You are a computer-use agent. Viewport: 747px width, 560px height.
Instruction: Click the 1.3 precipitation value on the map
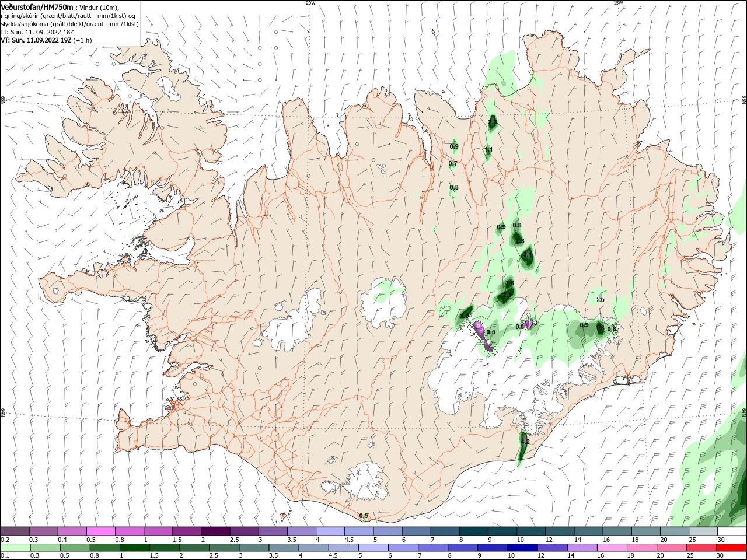pyautogui.click(x=520, y=241)
